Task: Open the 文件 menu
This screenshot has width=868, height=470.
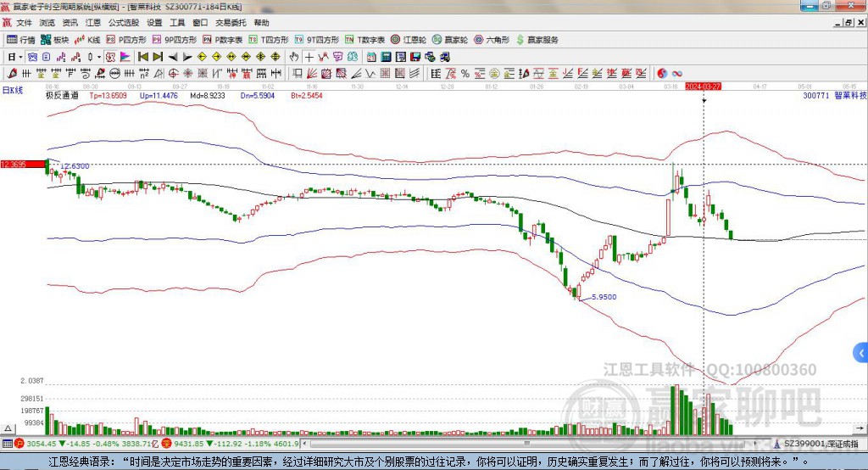Action: click(25, 23)
